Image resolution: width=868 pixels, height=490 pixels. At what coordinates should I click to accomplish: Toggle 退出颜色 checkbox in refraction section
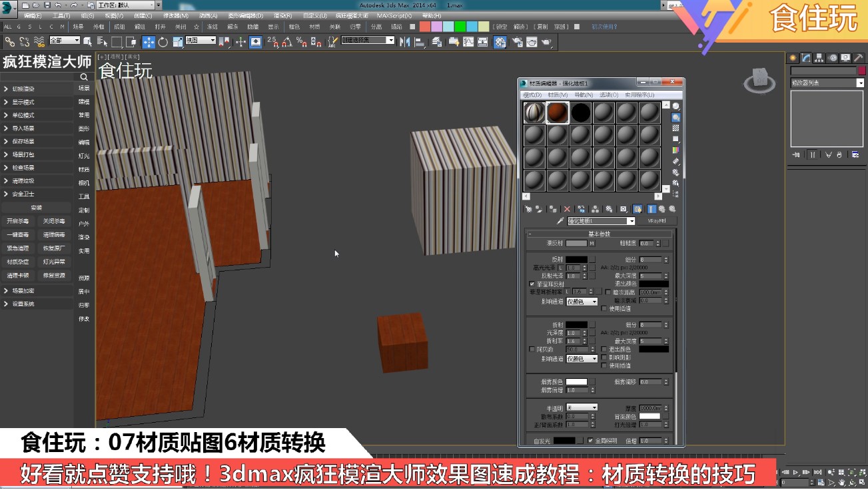tap(604, 349)
